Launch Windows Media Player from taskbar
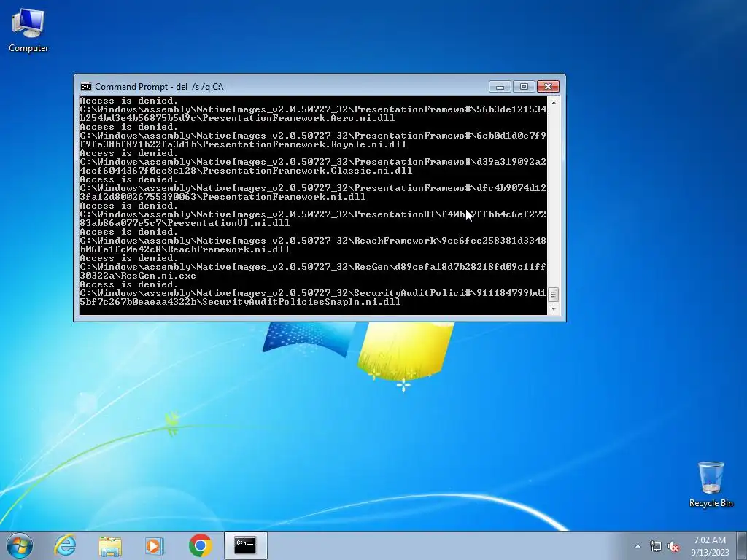The image size is (747, 560). [155, 545]
